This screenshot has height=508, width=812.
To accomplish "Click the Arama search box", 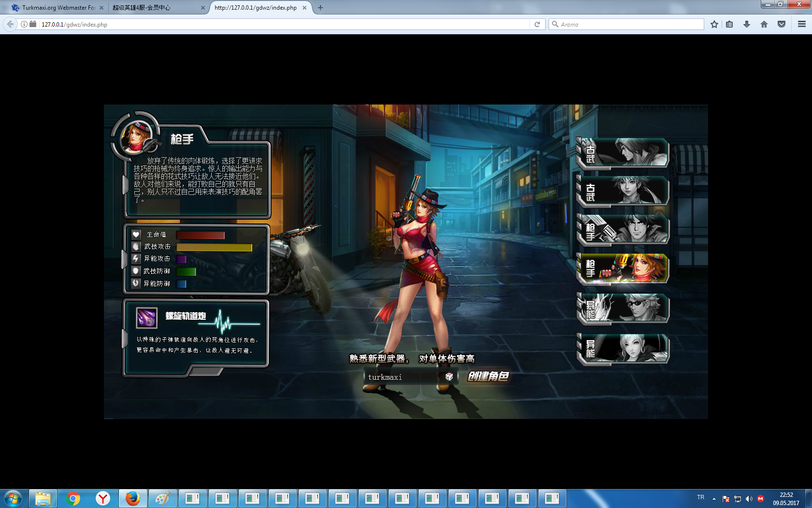I will 626,24.
